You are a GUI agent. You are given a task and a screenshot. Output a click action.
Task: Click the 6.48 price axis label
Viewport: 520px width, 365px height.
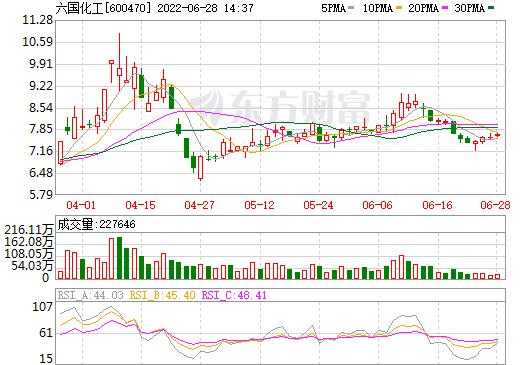pos(41,173)
